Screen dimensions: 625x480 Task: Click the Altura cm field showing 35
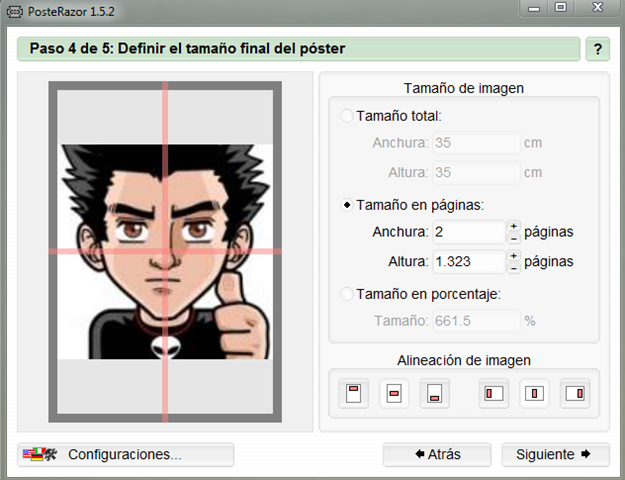click(x=476, y=172)
